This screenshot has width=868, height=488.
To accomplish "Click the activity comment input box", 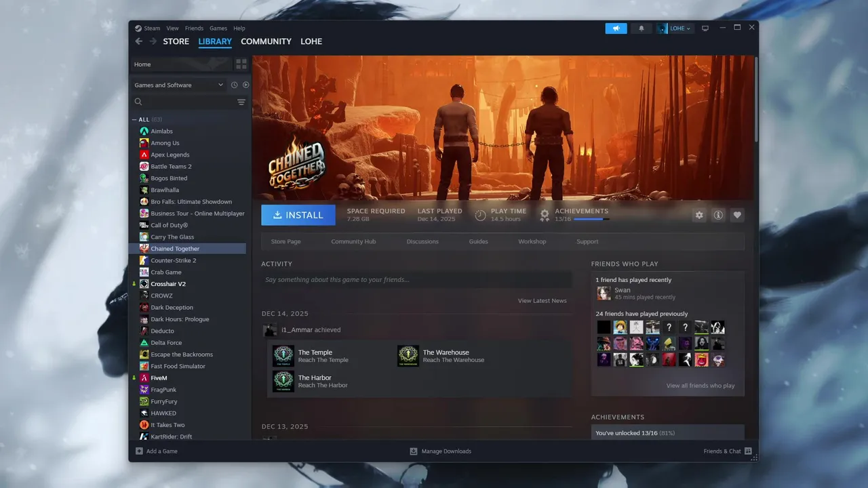I will (x=416, y=279).
